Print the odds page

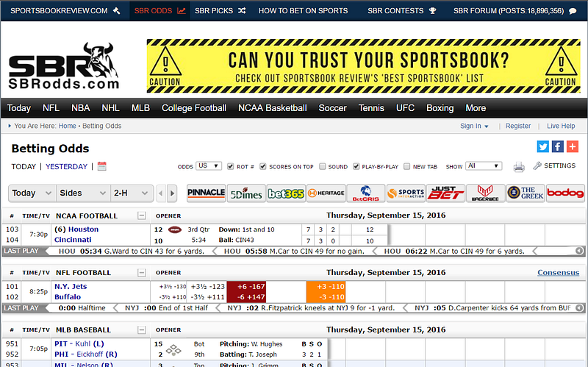click(519, 167)
